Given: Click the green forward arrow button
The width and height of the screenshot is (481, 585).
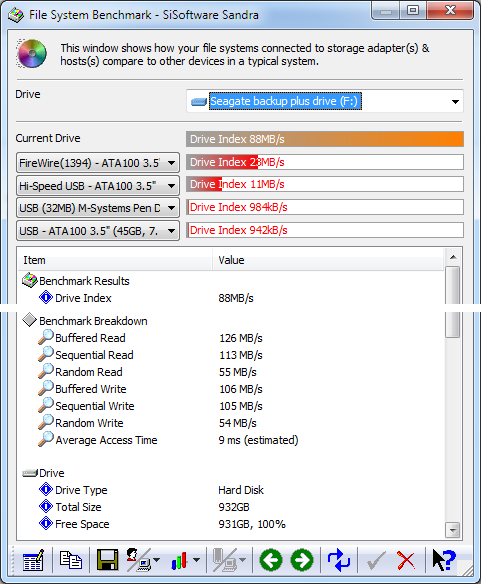Looking at the screenshot, I should coord(302,560).
